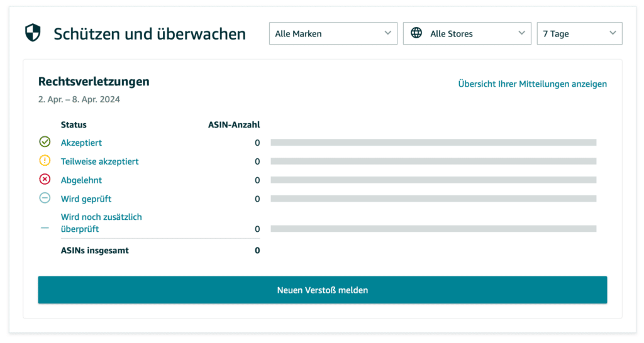Open the Alle Stores dropdown

point(467,34)
